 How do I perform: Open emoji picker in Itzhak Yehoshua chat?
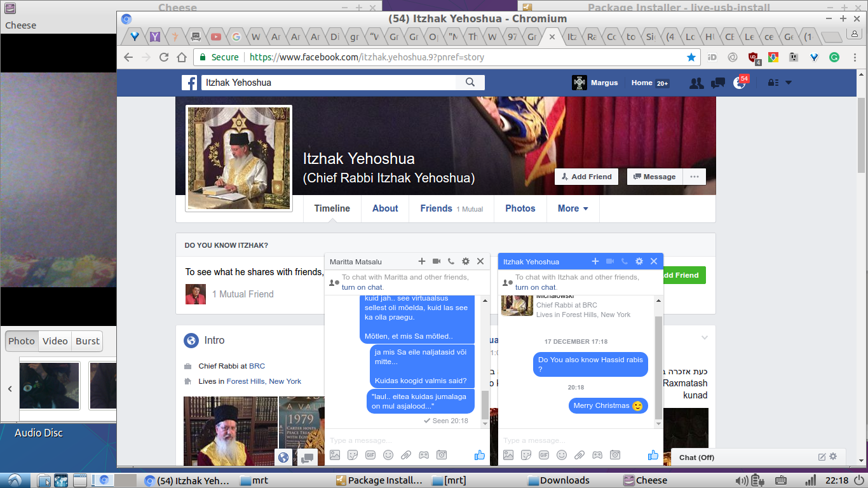click(562, 455)
